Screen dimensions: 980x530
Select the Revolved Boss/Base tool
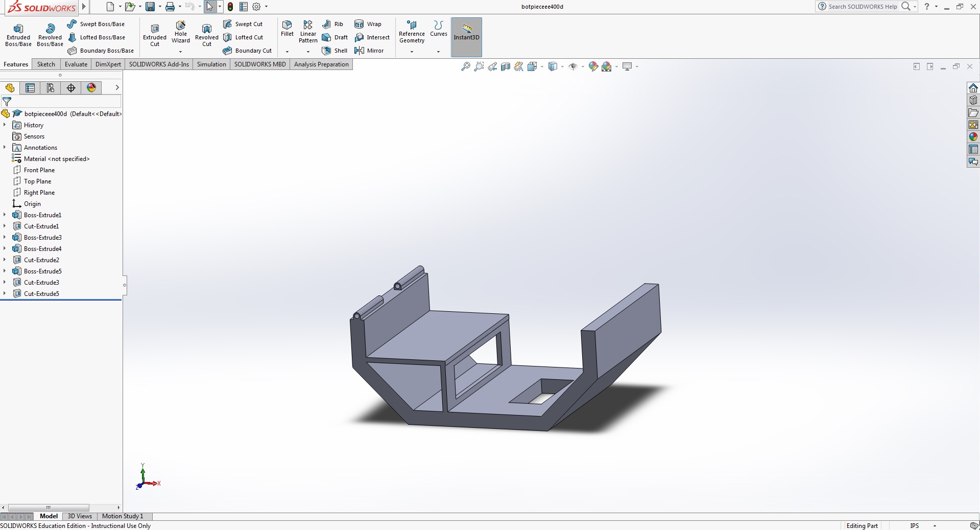pos(50,35)
